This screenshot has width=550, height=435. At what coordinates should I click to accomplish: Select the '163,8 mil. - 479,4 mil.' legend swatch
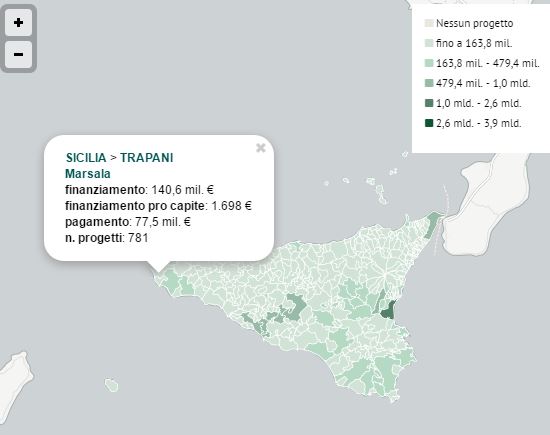(429, 63)
